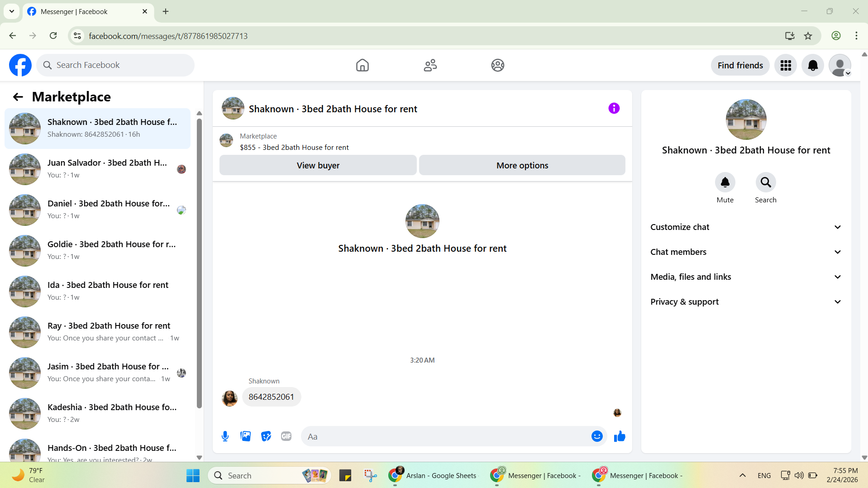Choose a sticker icon in composer
The width and height of the screenshot is (868, 488).
[266, 436]
